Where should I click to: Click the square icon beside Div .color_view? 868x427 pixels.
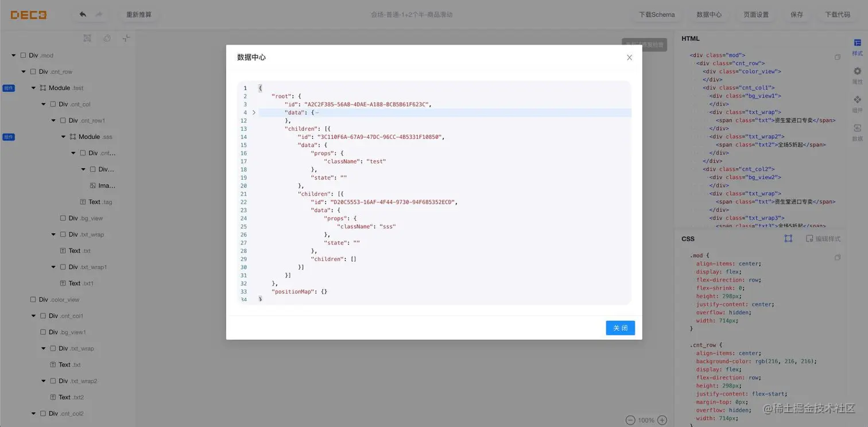coord(33,300)
